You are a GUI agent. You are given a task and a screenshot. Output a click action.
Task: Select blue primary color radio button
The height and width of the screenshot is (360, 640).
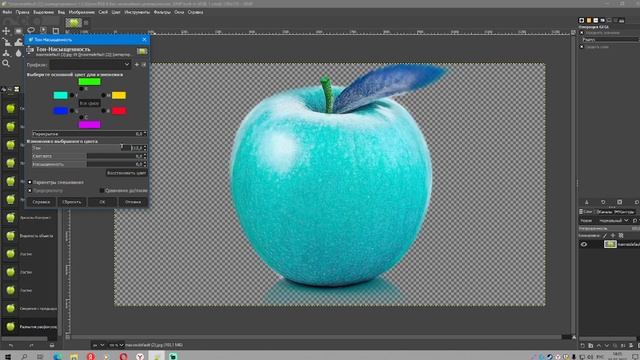click(x=72, y=111)
